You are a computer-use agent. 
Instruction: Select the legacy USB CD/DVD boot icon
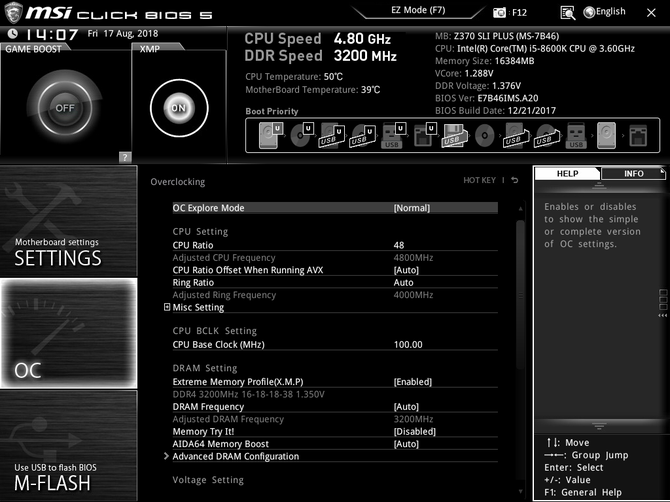pyautogui.click(x=546, y=135)
